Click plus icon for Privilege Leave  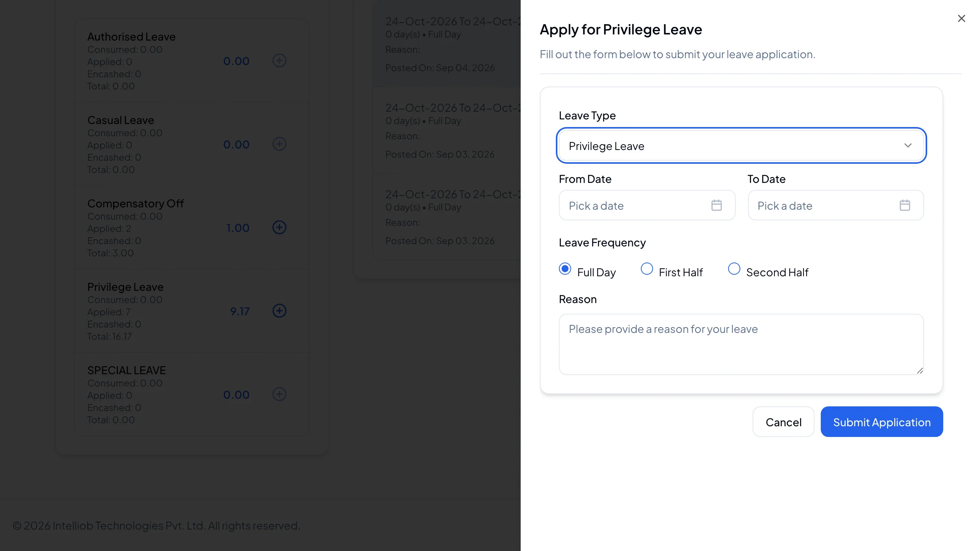[x=279, y=311]
